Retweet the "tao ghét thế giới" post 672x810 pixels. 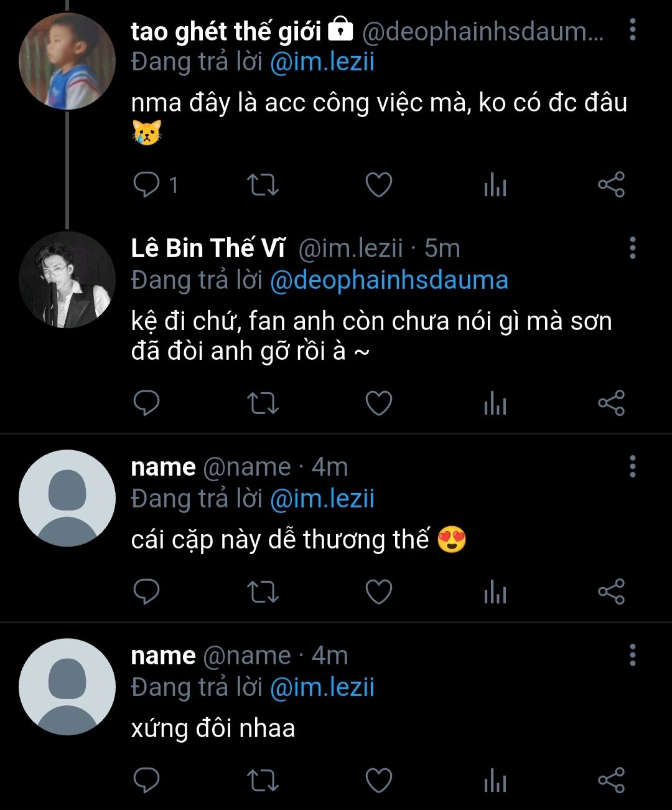point(263,185)
